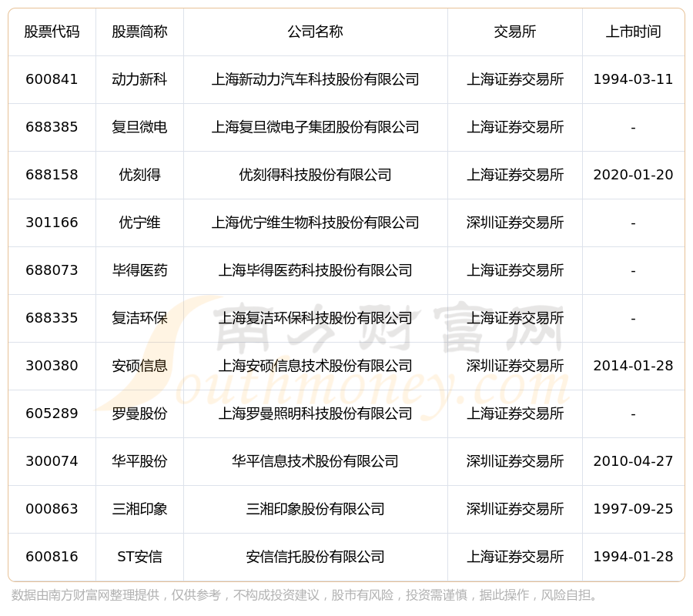Click 上海复洁环保科技股份有限公司 company name
The width and height of the screenshot is (693, 616).
315,318
